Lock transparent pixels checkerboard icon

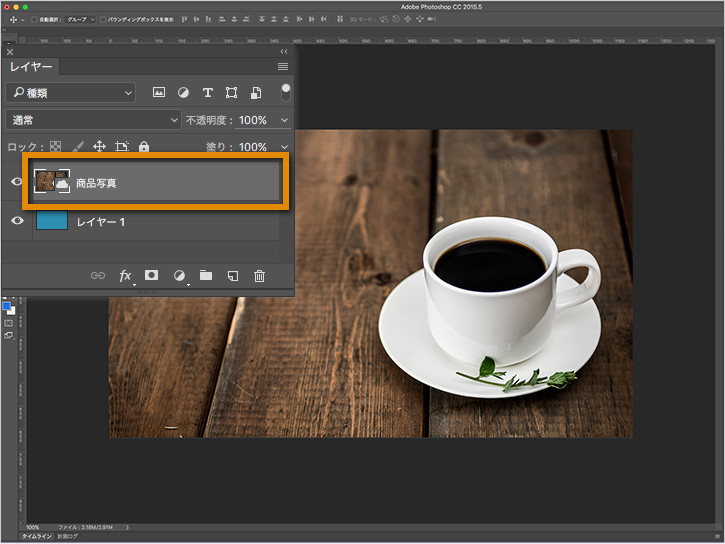click(x=55, y=147)
